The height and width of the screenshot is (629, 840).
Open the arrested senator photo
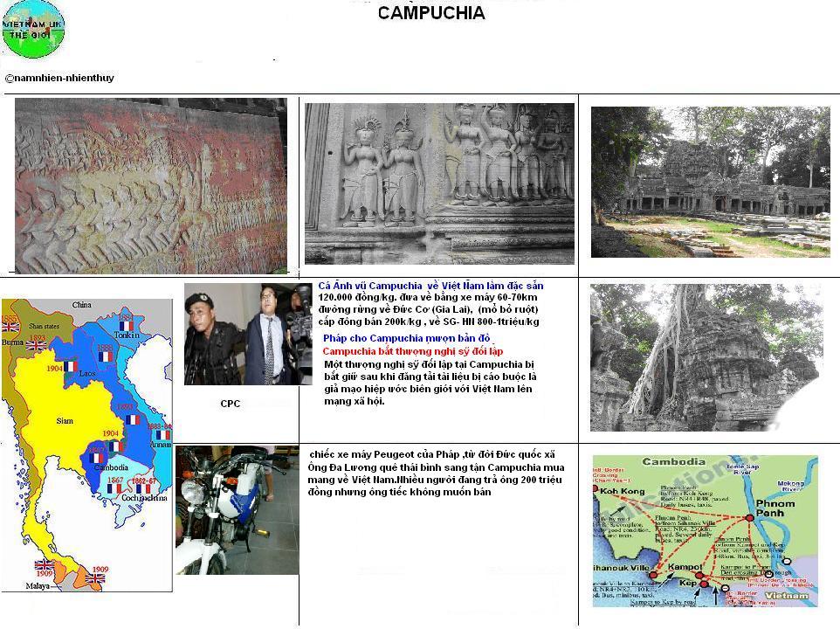click(248, 334)
